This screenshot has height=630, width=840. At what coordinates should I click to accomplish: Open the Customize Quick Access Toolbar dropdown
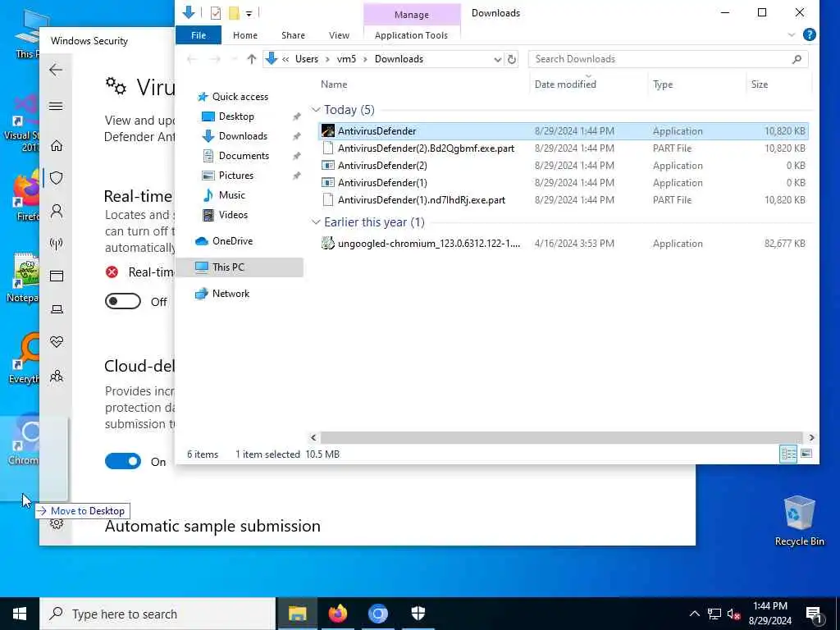tap(249, 13)
